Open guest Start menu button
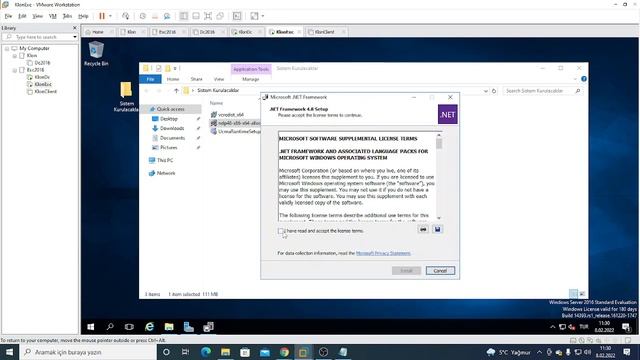The image size is (640, 360). (x=91, y=327)
